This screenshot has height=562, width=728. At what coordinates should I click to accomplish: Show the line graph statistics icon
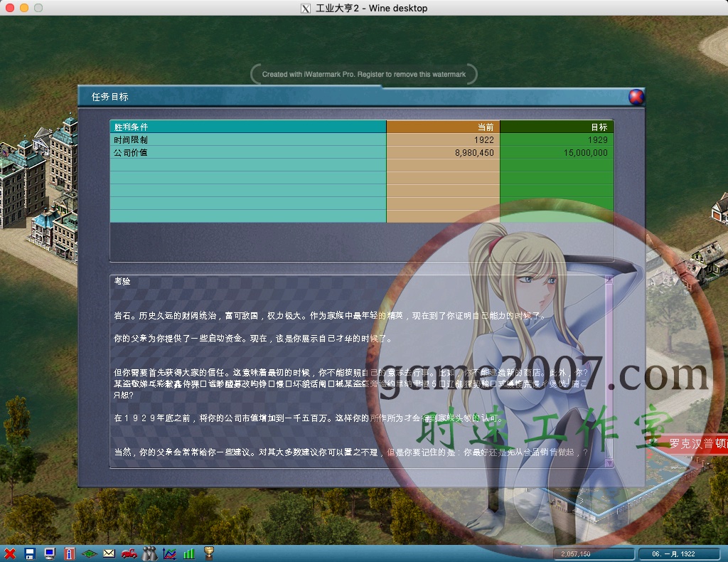coord(169,553)
